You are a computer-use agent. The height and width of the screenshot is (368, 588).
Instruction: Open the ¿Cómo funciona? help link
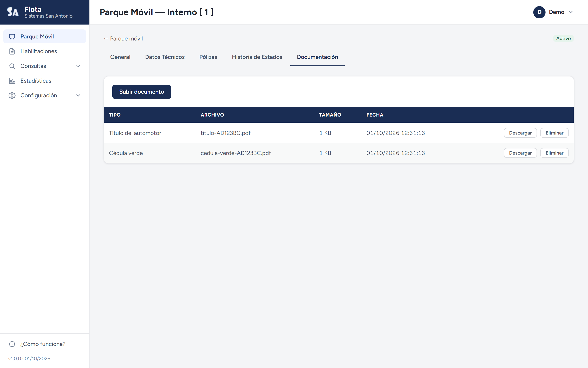click(45, 344)
